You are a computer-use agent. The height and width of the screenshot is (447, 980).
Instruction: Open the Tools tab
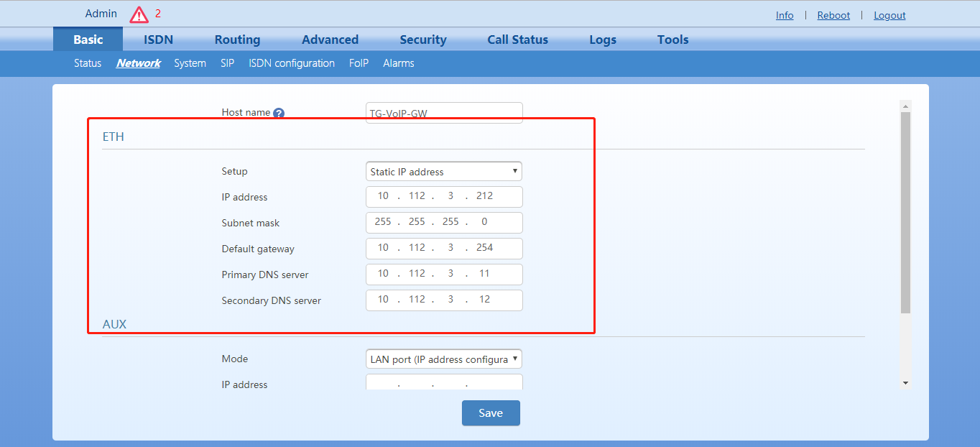click(672, 40)
